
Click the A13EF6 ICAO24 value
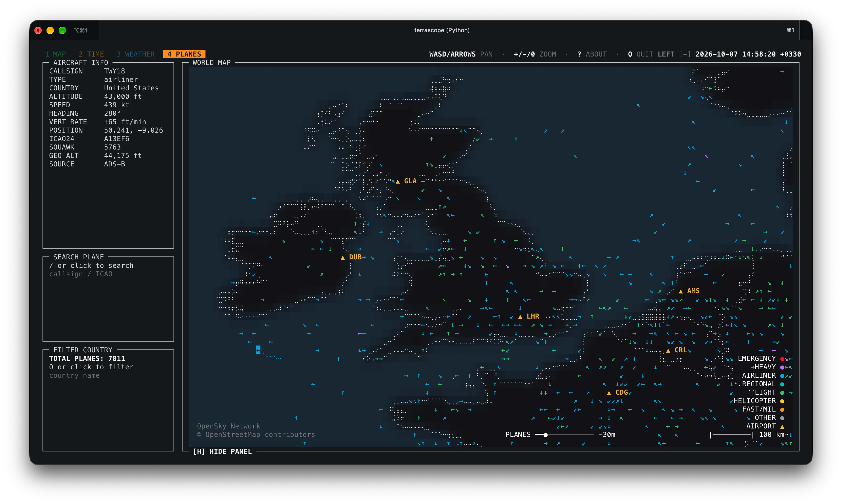point(116,139)
